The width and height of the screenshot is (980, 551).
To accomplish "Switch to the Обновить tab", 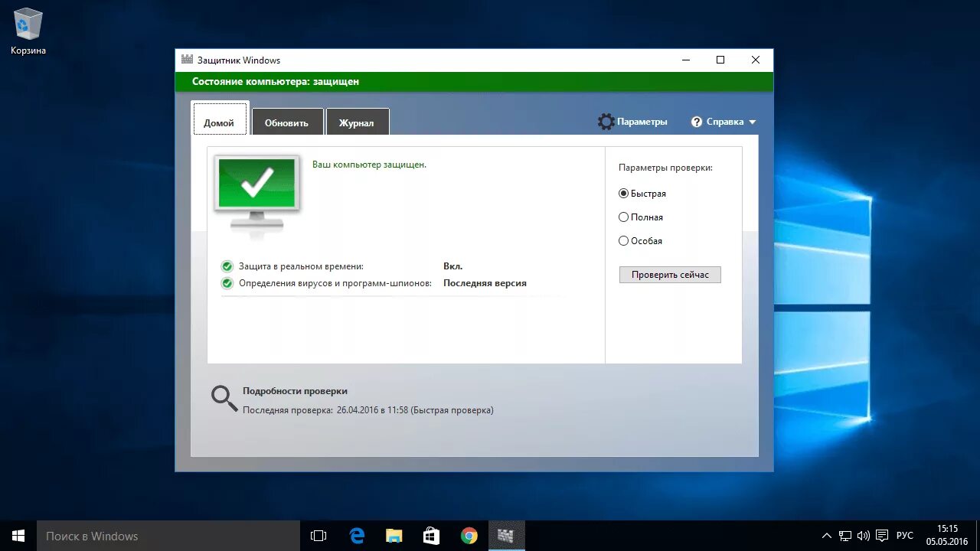I will (286, 122).
